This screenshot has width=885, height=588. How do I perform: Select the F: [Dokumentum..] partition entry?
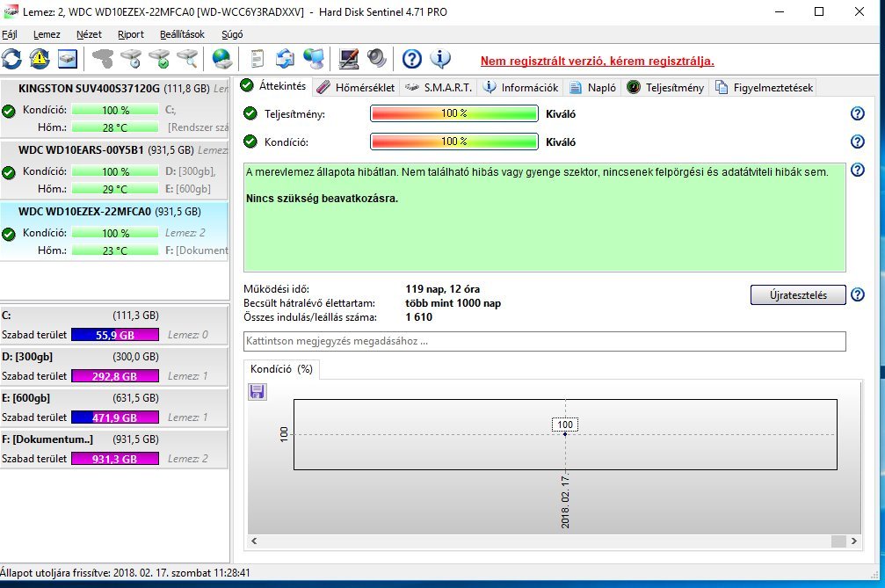[114, 448]
